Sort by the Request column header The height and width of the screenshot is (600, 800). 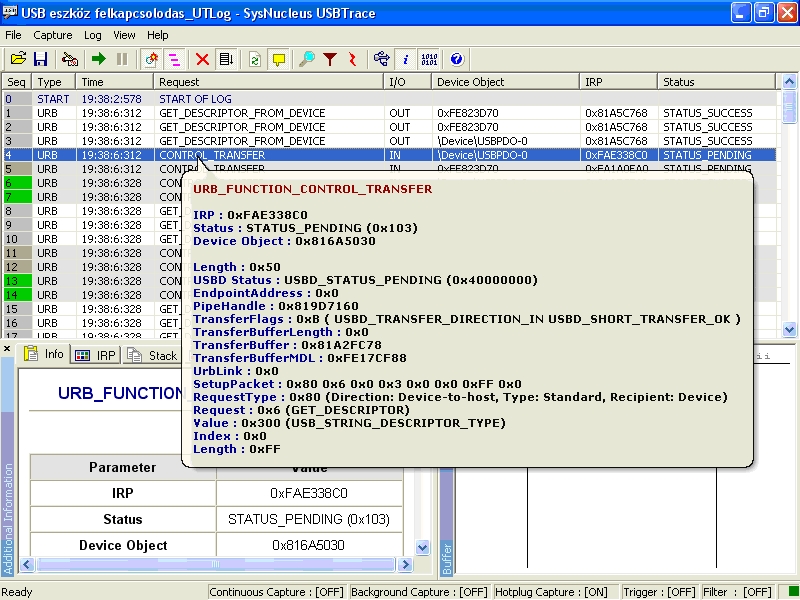(268, 82)
